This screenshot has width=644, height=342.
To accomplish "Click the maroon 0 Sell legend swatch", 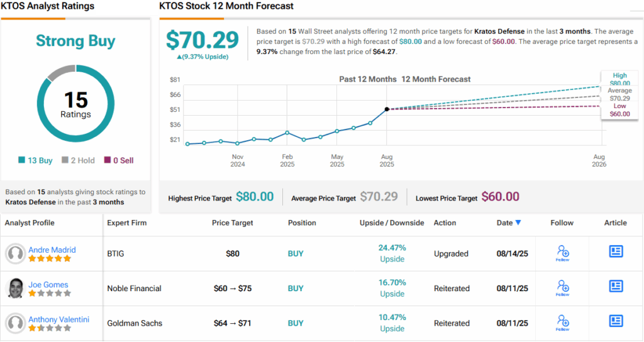I will tap(108, 160).
